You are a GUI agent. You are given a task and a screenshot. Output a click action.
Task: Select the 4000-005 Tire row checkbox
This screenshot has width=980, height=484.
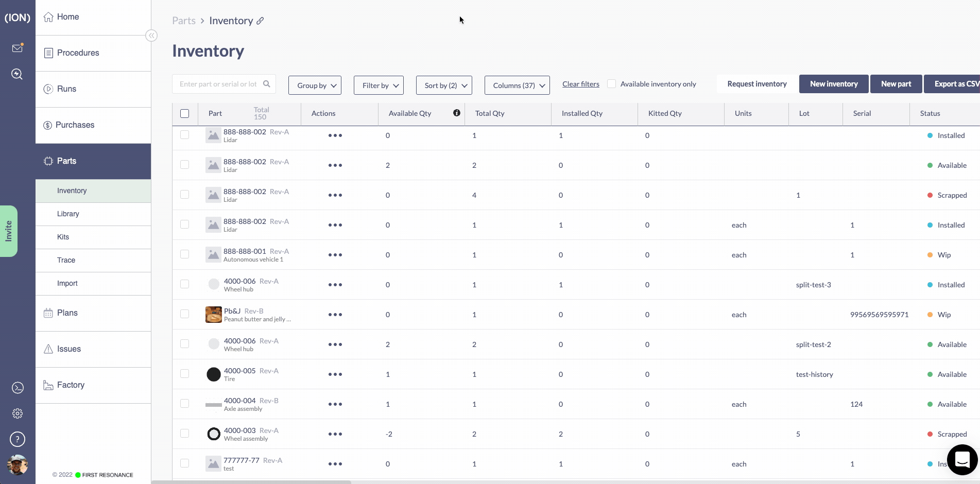click(x=185, y=374)
